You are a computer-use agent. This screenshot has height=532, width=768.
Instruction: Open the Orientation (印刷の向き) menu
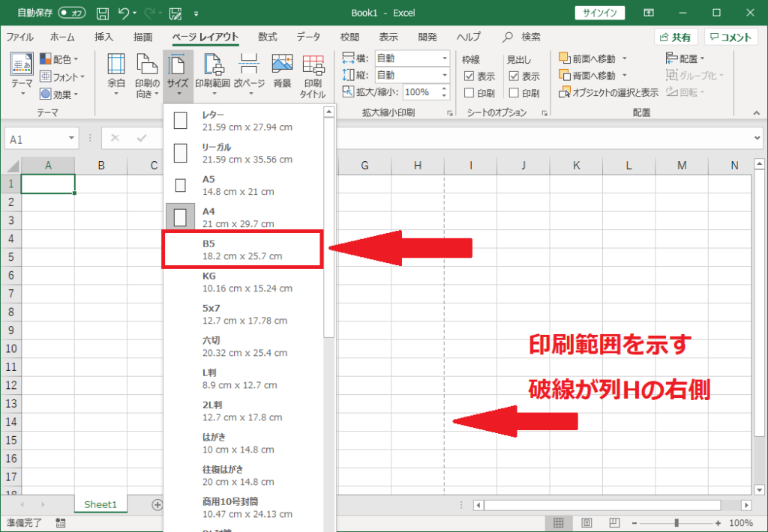[x=147, y=75]
